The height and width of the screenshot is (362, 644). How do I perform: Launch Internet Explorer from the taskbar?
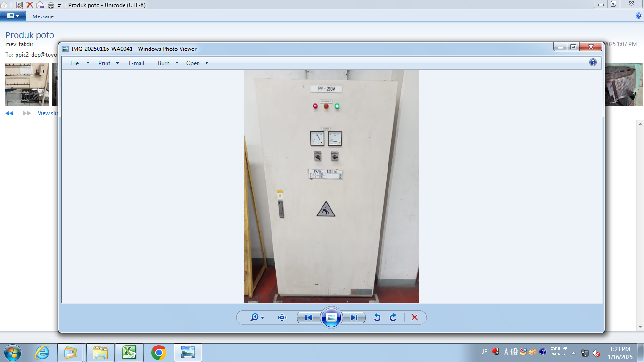(42, 353)
